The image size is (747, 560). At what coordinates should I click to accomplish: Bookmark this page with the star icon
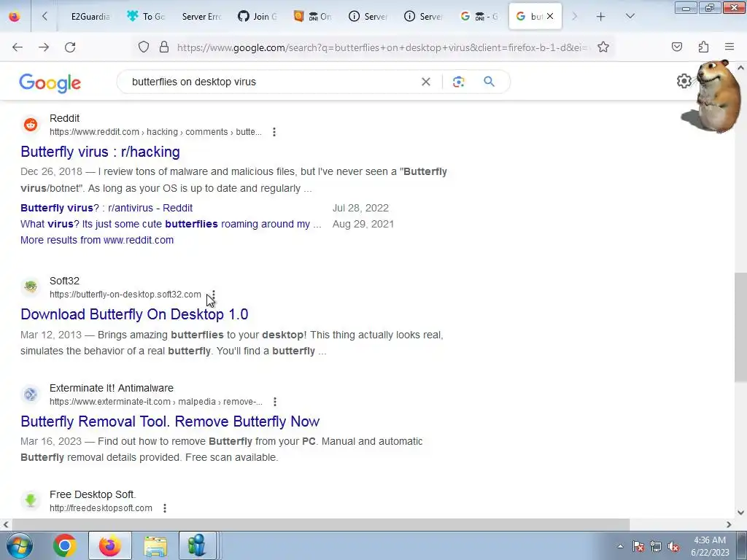[603, 47]
